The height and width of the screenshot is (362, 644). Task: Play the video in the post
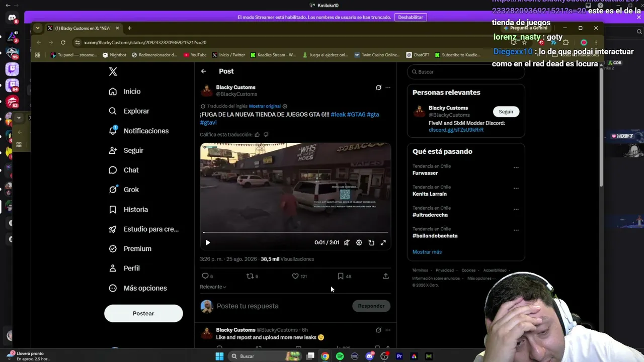click(x=208, y=243)
